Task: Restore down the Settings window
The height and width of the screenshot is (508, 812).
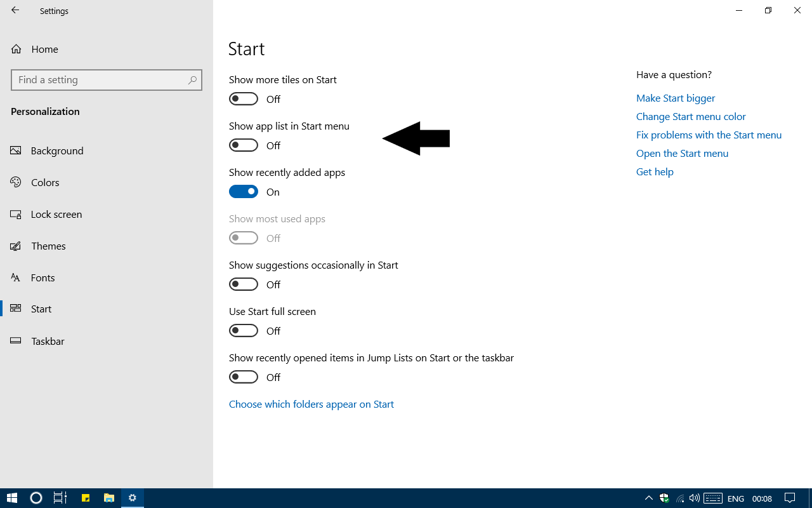Action: click(x=768, y=10)
